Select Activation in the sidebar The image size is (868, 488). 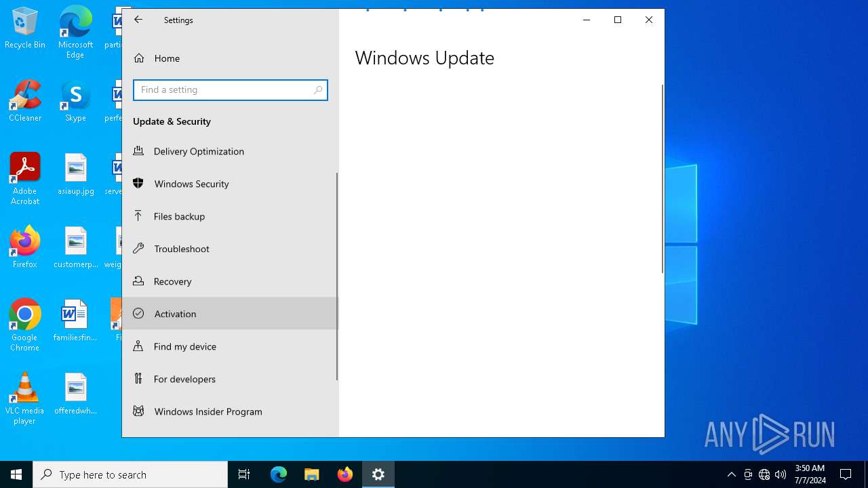click(231, 314)
